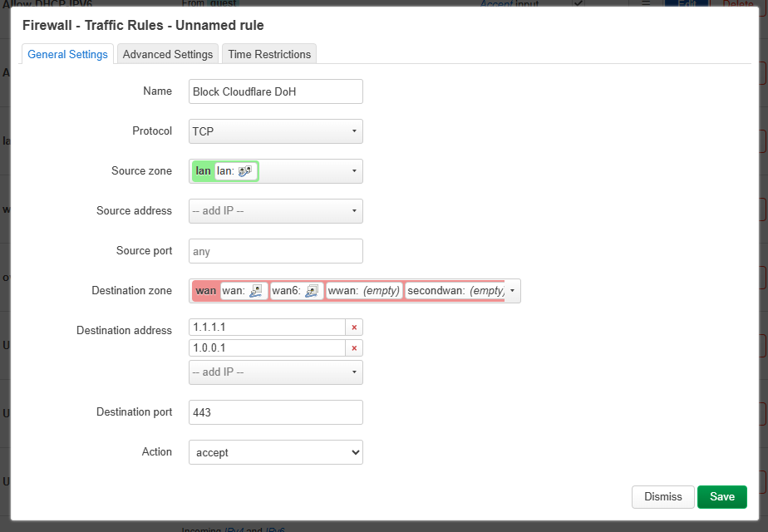Click the lan interface icon in Source zone
The height and width of the screenshot is (532, 768).
click(244, 171)
